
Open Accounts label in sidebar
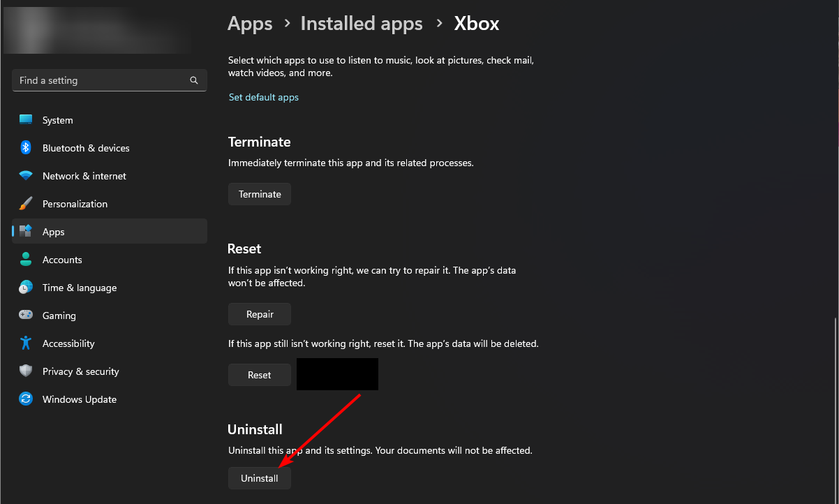pyautogui.click(x=62, y=260)
